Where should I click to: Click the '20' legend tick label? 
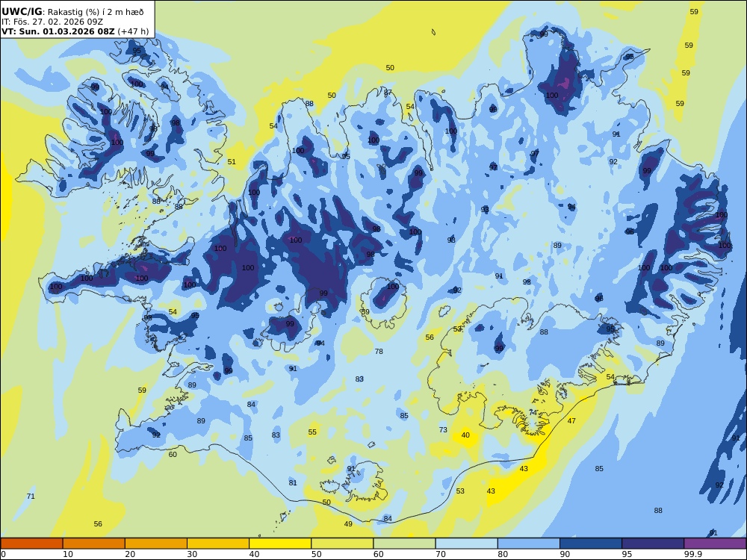pyautogui.click(x=130, y=554)
